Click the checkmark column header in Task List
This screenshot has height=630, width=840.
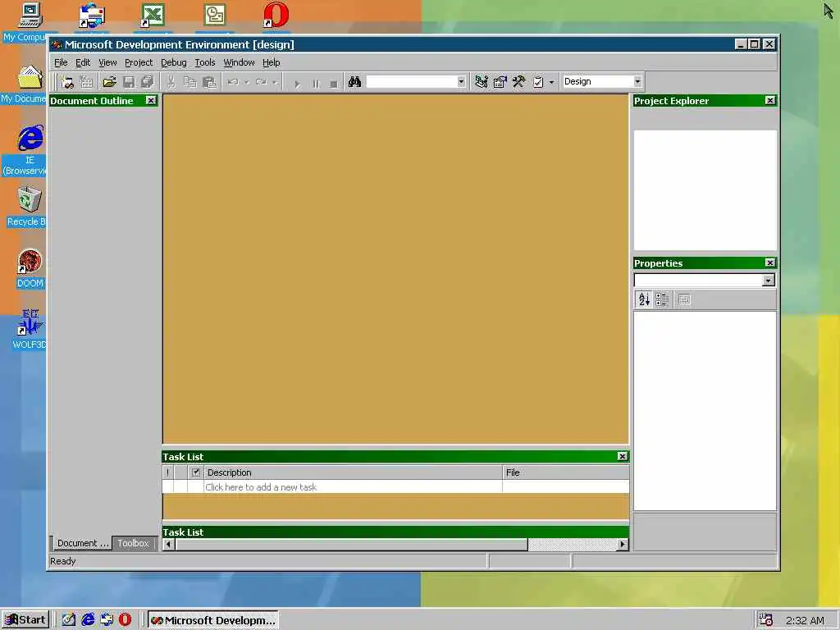tap(195, 472)
